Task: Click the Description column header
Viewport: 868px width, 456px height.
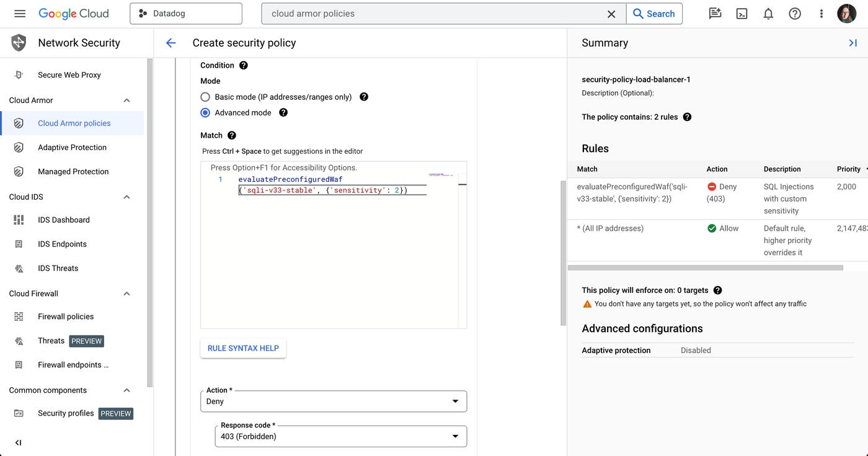Action: coord(782,169)
